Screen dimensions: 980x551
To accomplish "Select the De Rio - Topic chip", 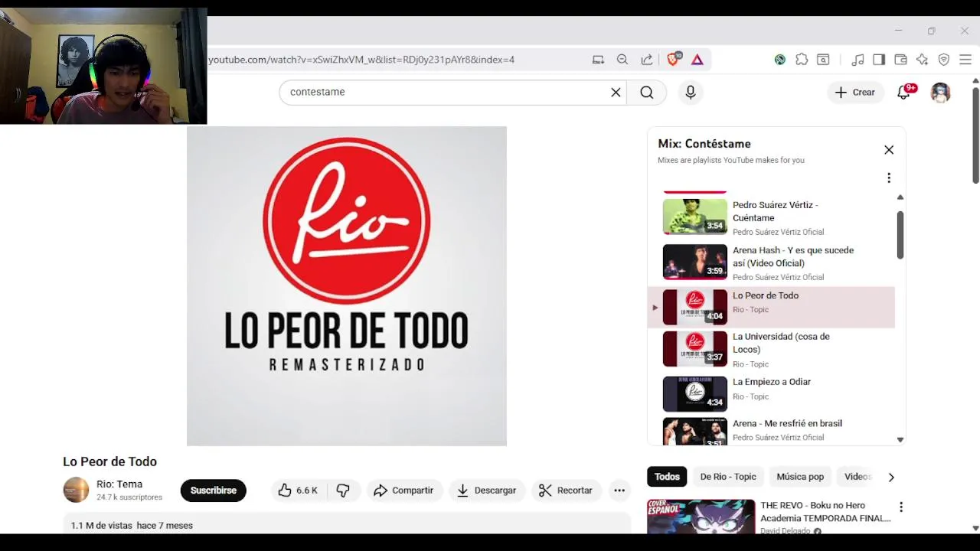I will click(728, 477).
